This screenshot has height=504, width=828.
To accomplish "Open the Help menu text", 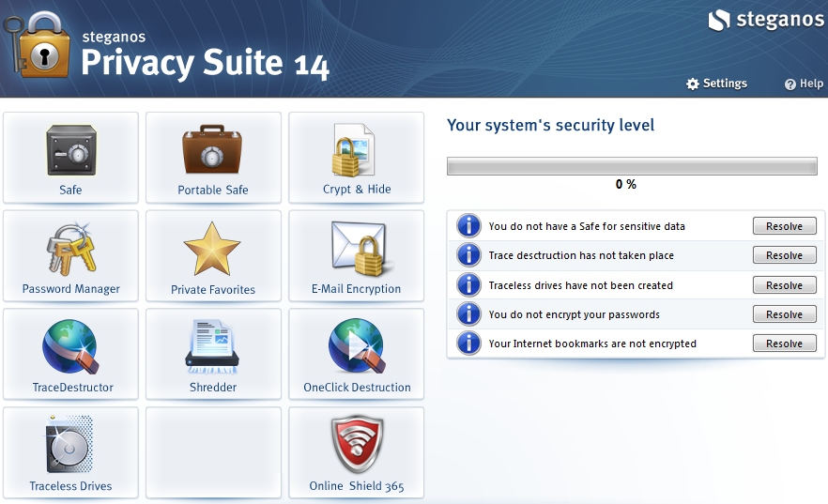I will pos(811,84).
